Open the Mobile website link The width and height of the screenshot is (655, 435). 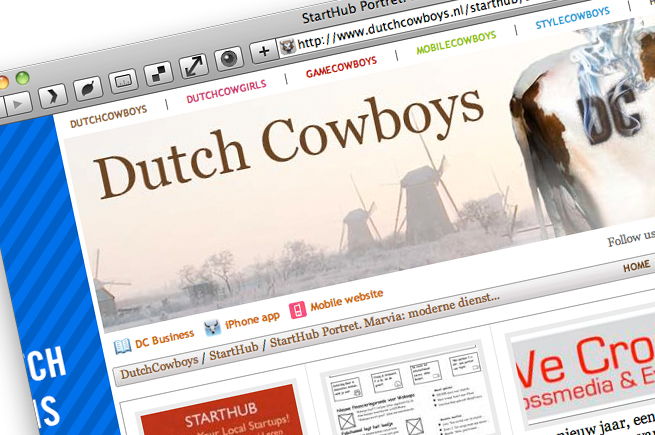click(x=347, y=300)
